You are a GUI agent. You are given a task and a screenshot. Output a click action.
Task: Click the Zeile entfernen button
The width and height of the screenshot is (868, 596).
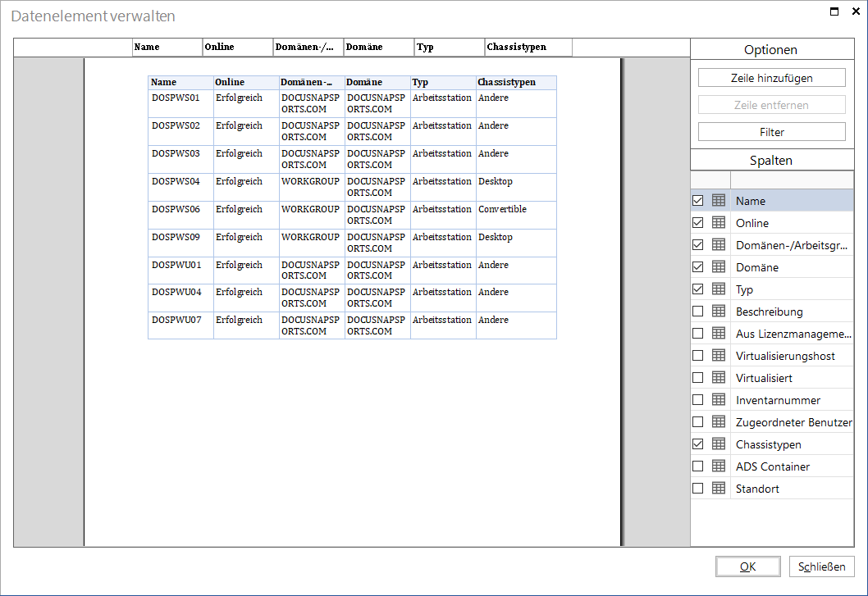(772, 105)
